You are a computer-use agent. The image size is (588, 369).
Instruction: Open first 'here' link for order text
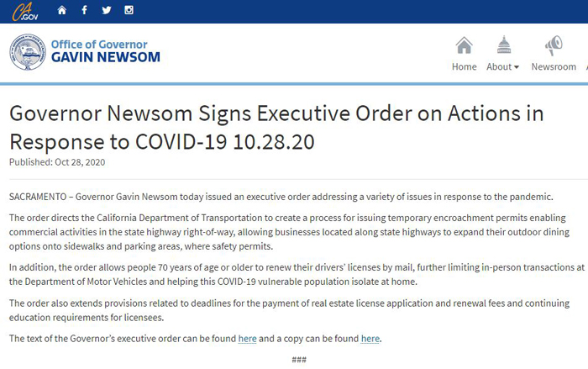tap(248, 339)
